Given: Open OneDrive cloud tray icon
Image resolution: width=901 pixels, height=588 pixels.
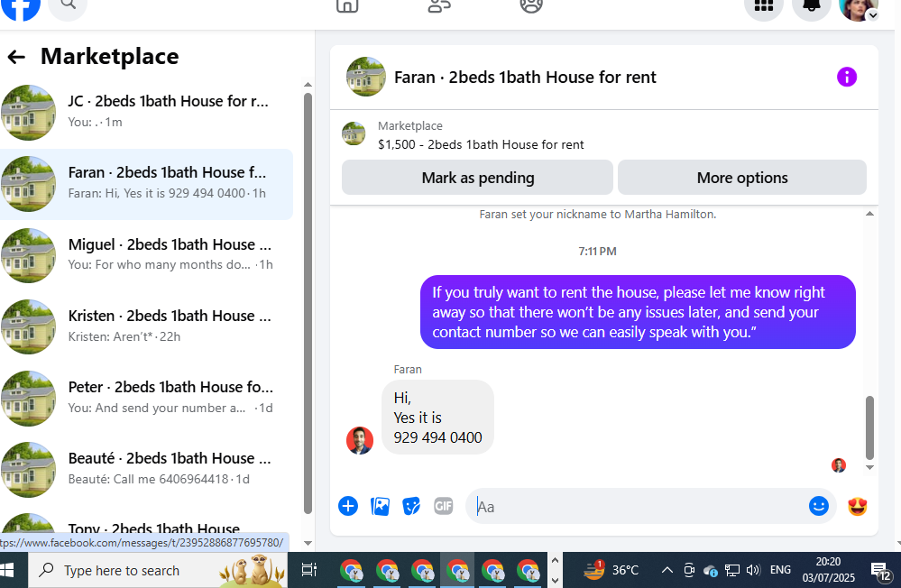Looking at the screenshot, I should [711, 570].
